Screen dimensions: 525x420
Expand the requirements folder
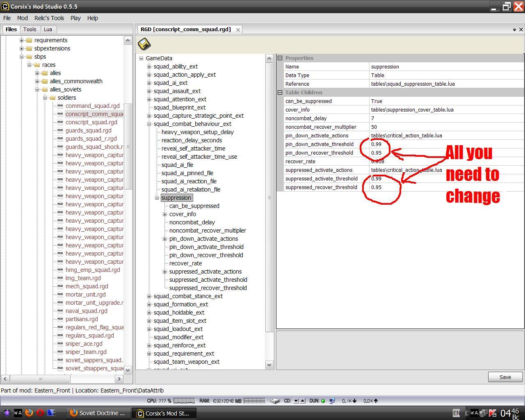click(x=22, y=40)
